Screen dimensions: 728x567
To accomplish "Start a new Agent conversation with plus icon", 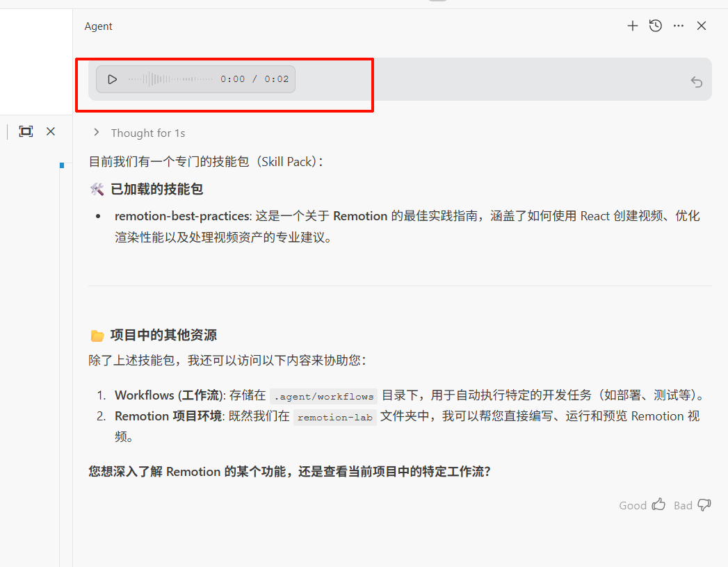I will [x=633, y=26].
